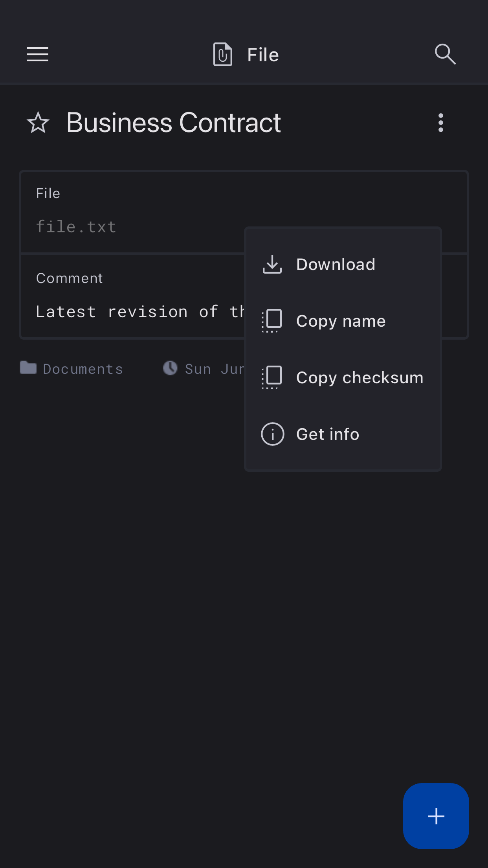Viewport: 488px width, 868px height.
Task: Click the Download arrow icon
Action: (x=272, y=264)
